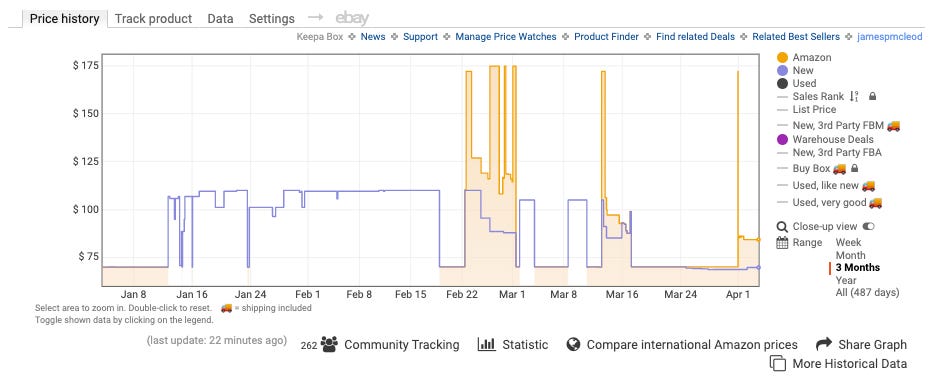Screen dimensions: 933x380
Task: Click the $ 175 price axis label
Action: 85,65
